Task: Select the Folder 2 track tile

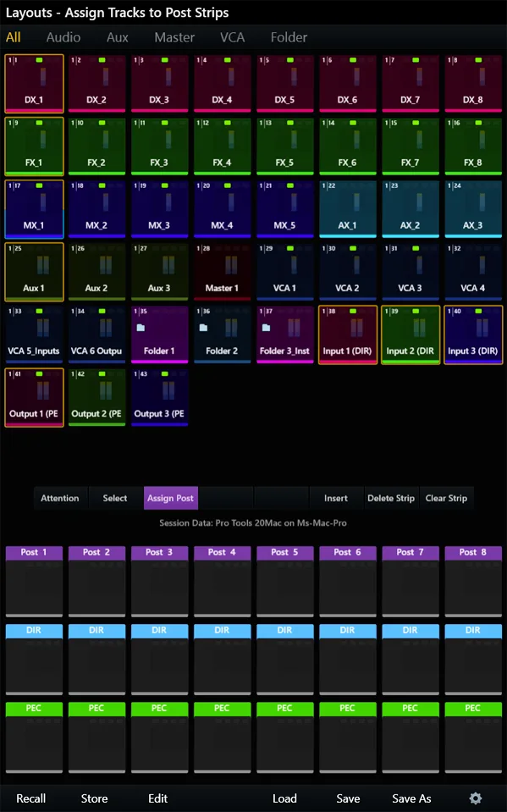Action: pyautogui.click(x=222, y=334)
